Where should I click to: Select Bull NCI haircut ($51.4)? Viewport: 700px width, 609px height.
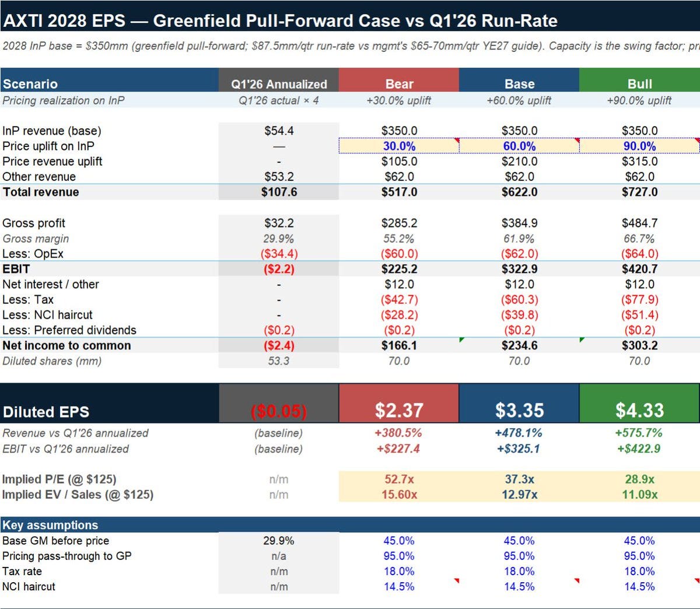click(639, 315)
